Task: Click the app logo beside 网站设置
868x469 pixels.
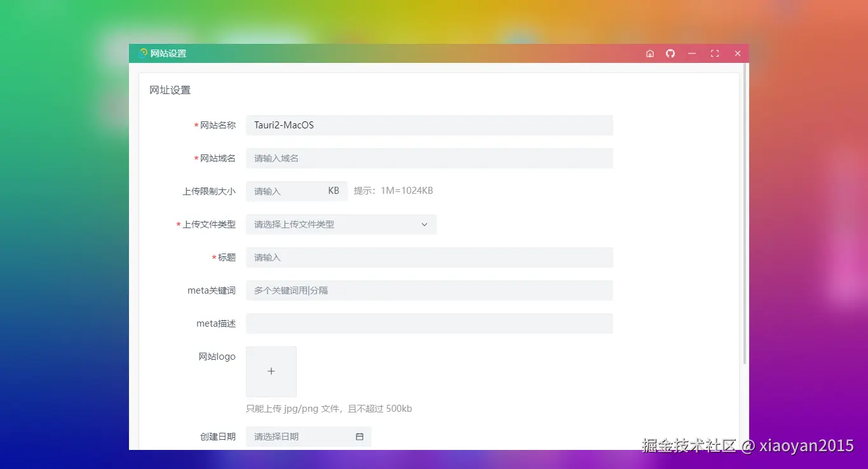Action: click(143, 53)
